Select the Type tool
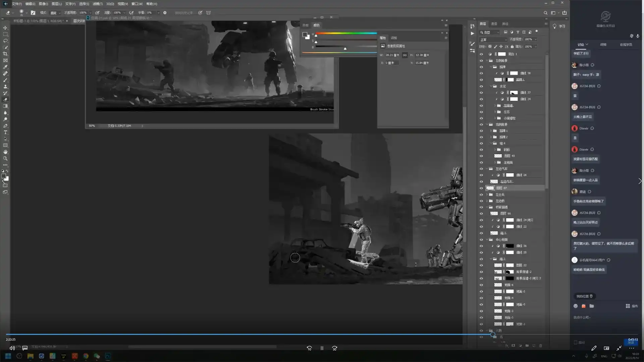The image size is (644, 362). coord(5,132)
